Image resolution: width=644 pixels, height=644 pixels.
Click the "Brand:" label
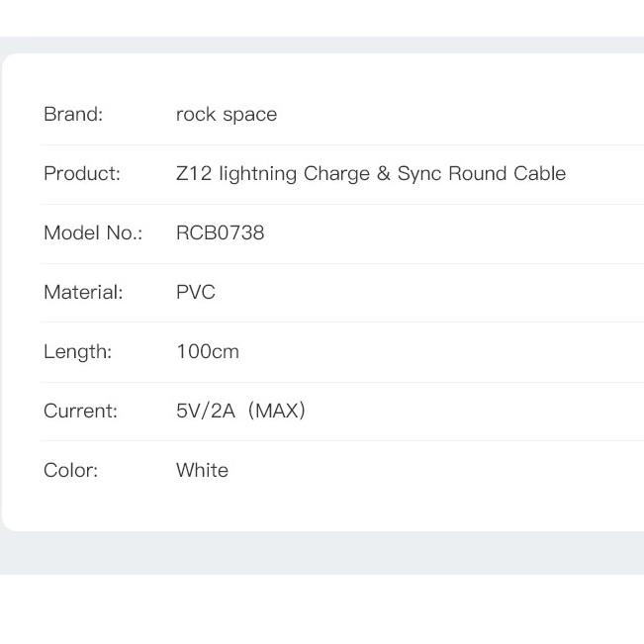[x=73, y=115]
